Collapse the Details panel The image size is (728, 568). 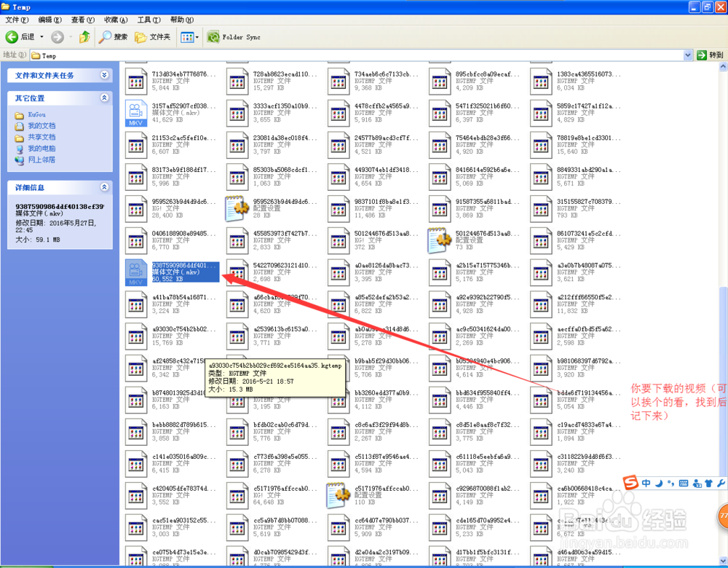[104, 186]
